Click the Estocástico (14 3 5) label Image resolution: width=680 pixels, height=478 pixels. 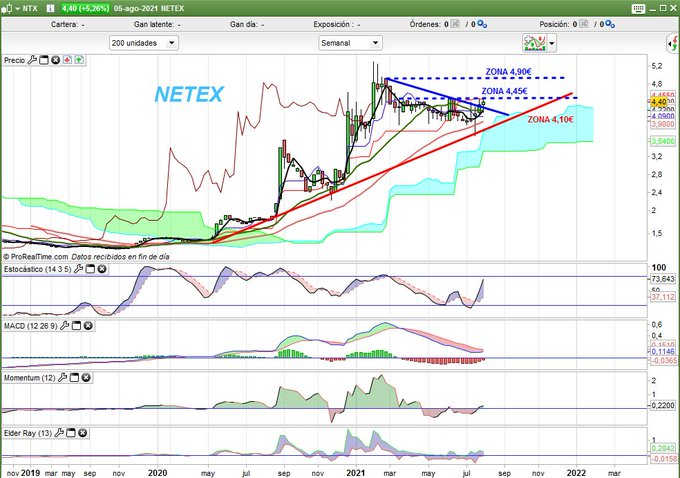pyautogui.click(x=37, y=269)
